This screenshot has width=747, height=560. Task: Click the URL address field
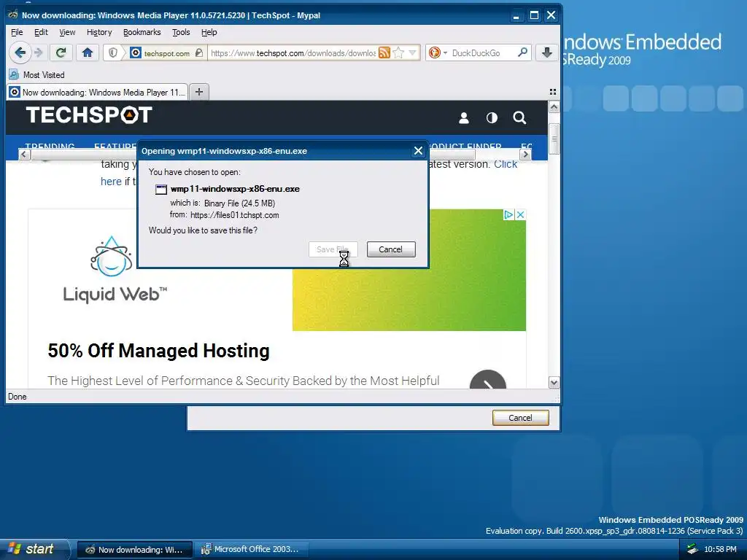(293, 52)
